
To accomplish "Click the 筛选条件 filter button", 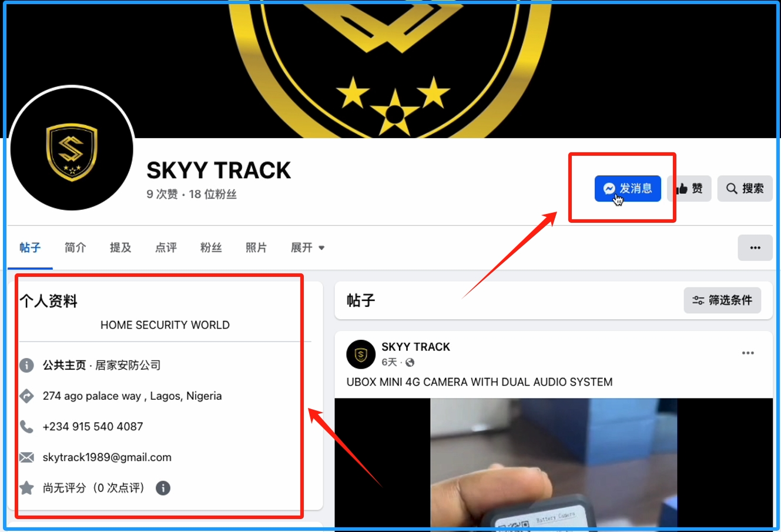I will tap(722, 300).
